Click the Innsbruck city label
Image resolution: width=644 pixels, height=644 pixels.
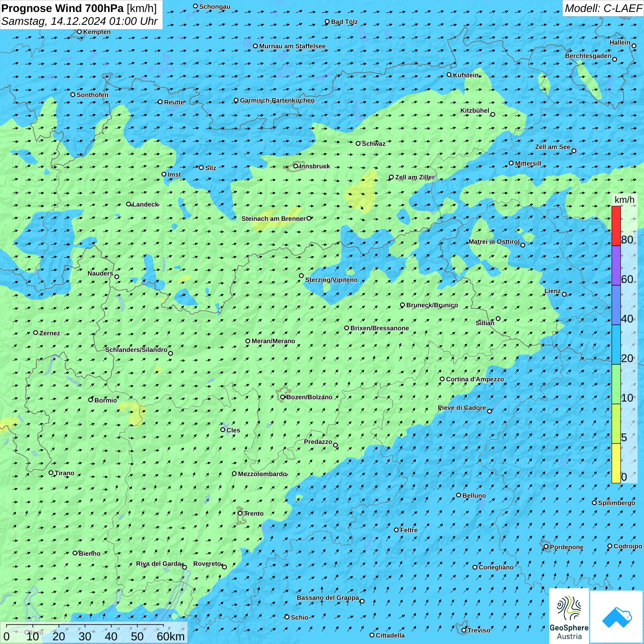(315, 166)
